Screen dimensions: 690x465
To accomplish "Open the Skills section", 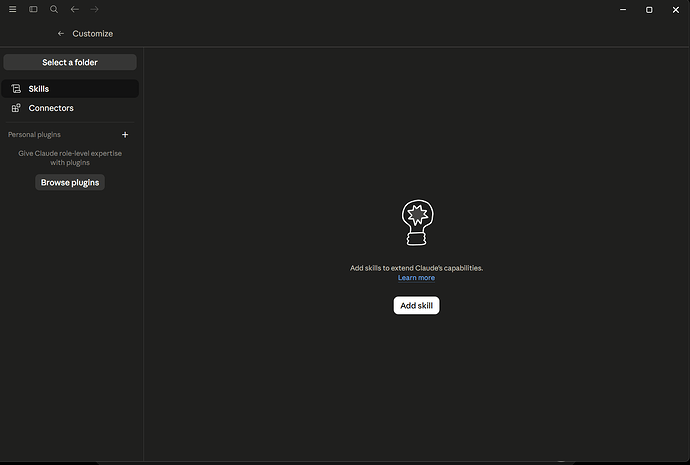I will pyautogui.click(x=70, y=89).
